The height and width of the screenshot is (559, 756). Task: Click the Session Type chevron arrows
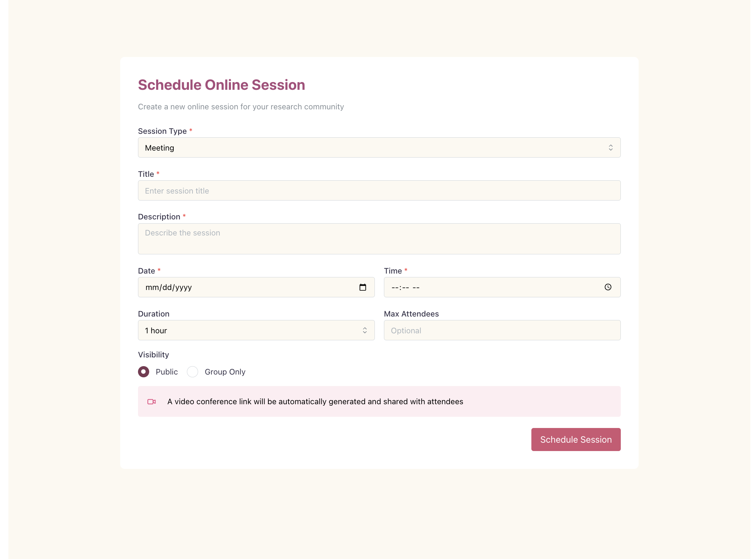611,148
